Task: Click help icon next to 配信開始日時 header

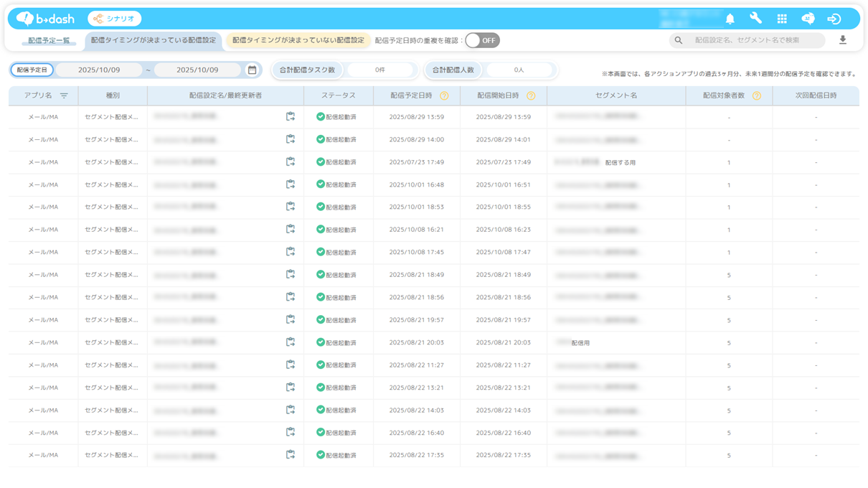Action: pos(531,95)
